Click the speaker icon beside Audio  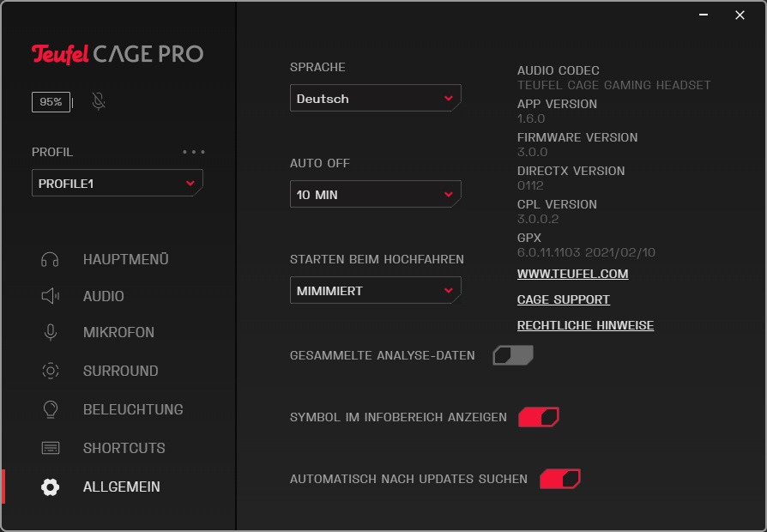click(x=50, y=296)
